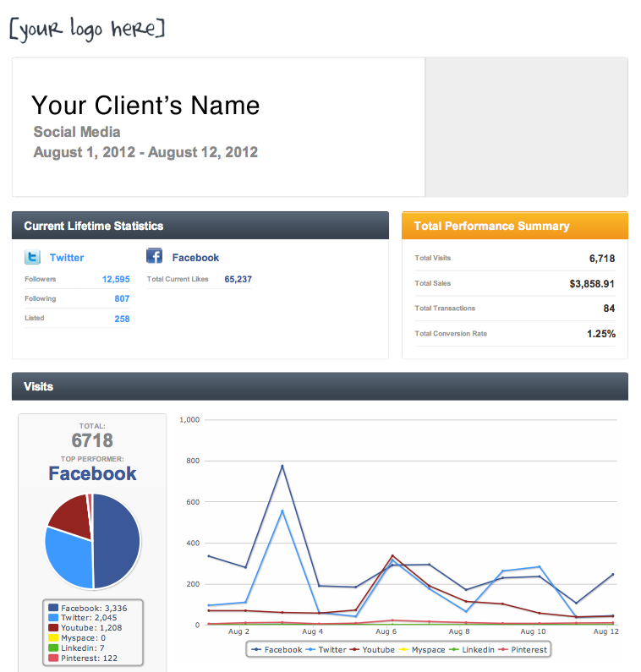The width and height of the screenshot is (641, 672).
Task: Click the Twitter bird icon
Action: 33,257
